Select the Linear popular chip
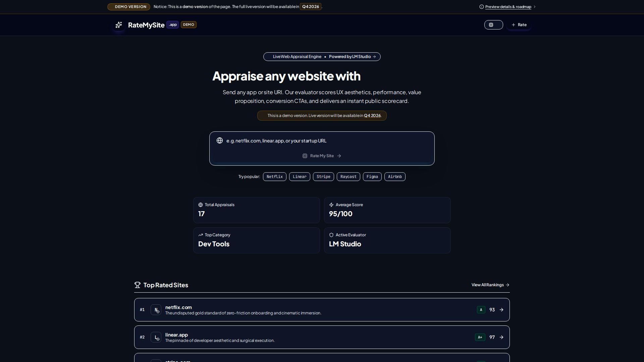Image resolution: width=644 pixels, height=362 pixels. pyautogui.click(x=300, y=177)
